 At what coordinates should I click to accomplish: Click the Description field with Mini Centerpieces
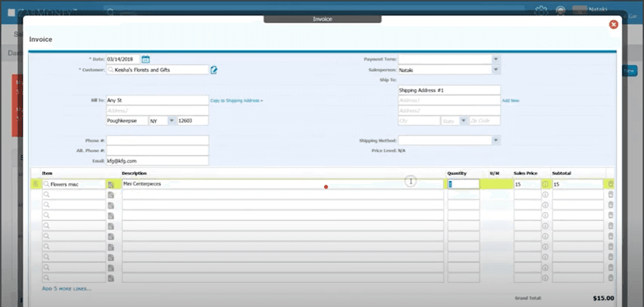[282, 184]
